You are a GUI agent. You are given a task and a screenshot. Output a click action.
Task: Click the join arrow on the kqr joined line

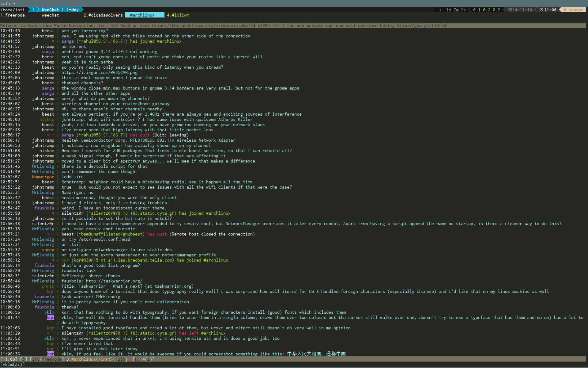coord(51,260)
